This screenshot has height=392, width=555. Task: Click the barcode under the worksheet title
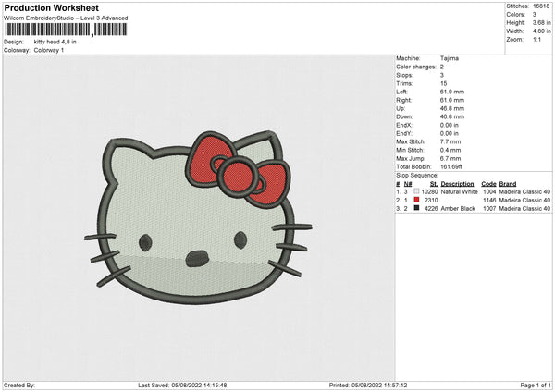pyautogui.click(x=66, y=30)
